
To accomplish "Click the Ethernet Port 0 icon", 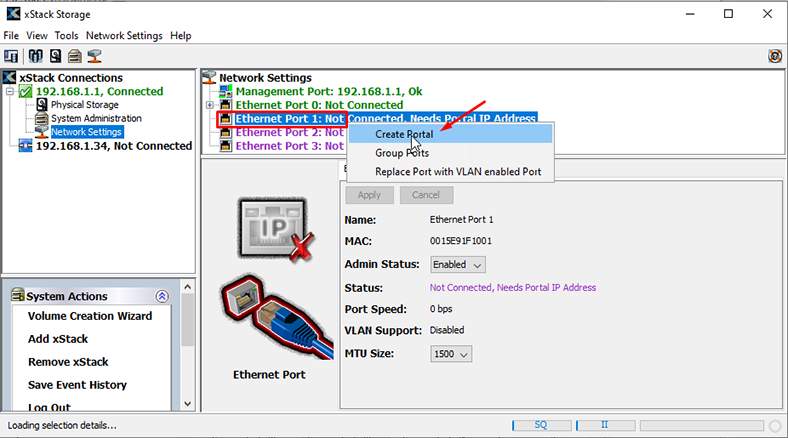I will point(226,105).
